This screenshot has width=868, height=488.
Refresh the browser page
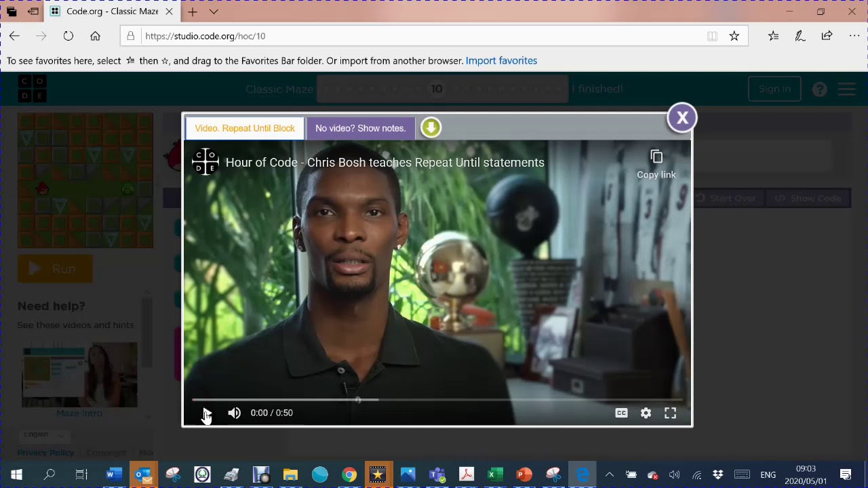(68, 36)
